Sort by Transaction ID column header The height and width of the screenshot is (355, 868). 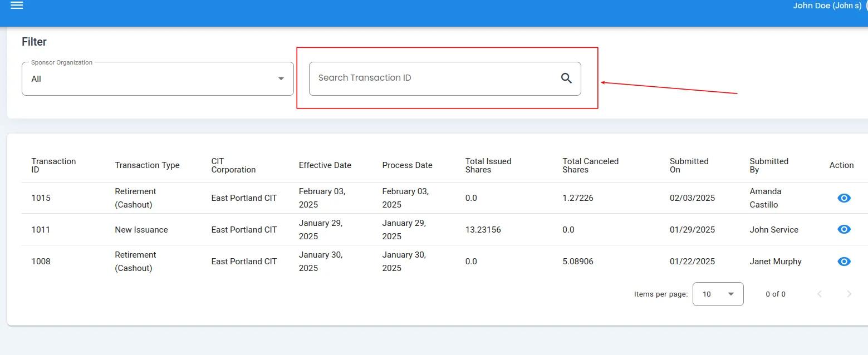point(53,165)
